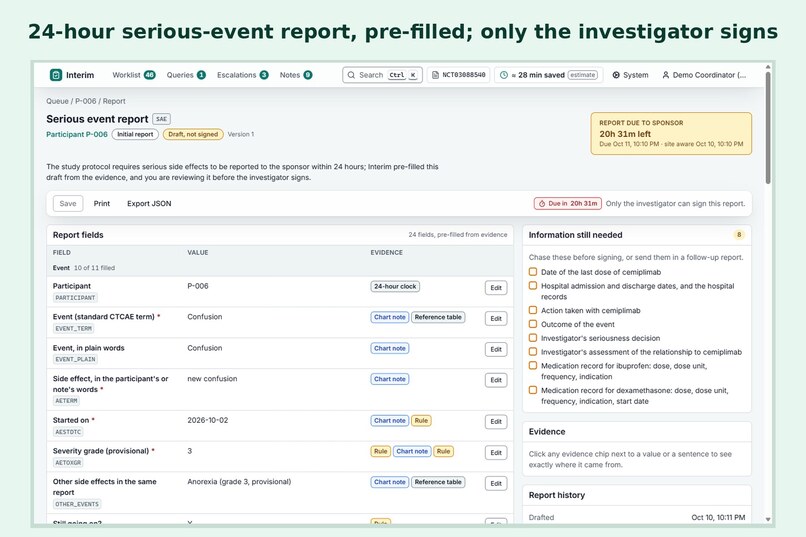Edit the Event (standard CTCAE term) field
806x537 pixels.
point(496,319)
